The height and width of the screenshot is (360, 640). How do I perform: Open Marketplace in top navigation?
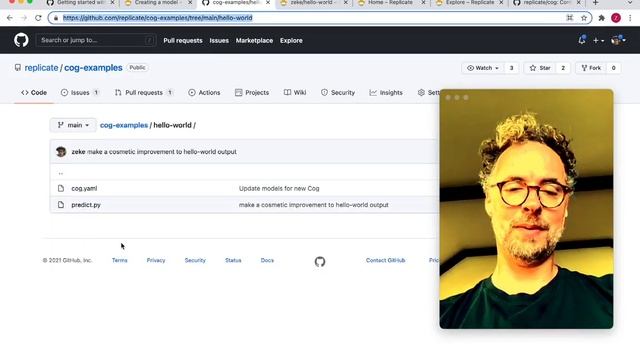254,40
